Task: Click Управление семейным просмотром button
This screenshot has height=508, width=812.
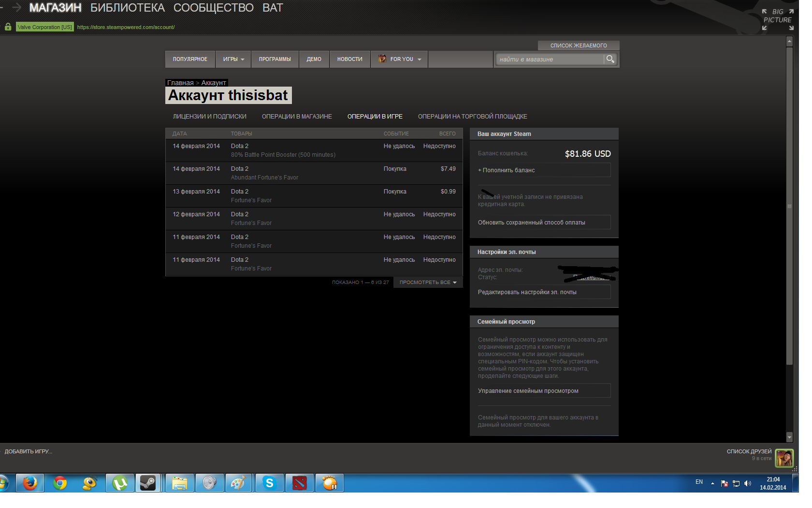Action: tap(544, 391)
